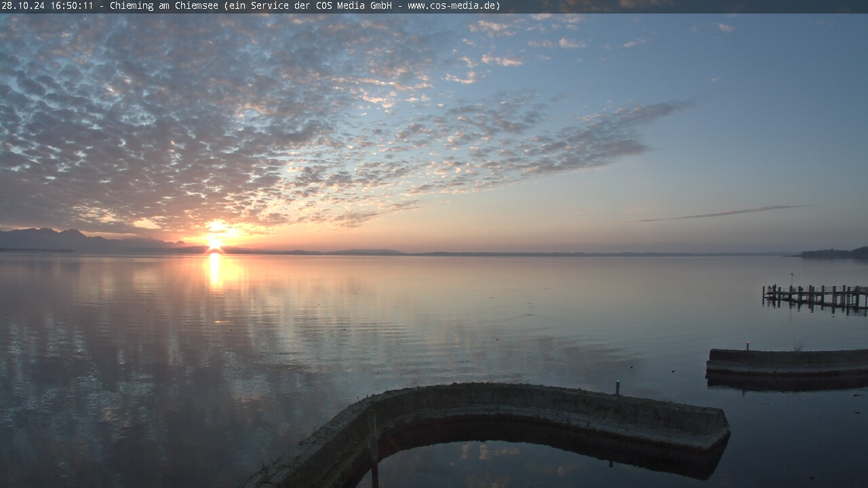Click the timestamp 28.10.24 16:50:11

tap(47, 6)
